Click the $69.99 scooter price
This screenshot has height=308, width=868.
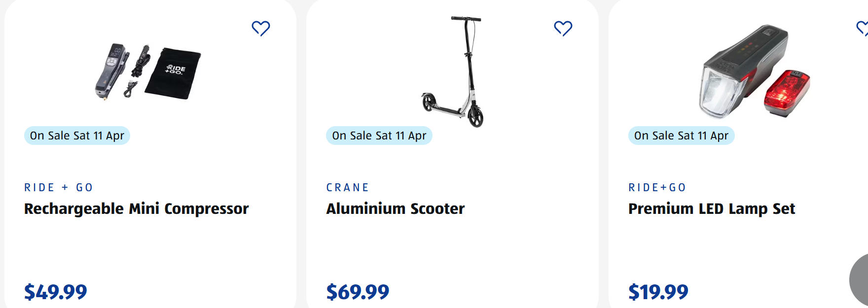click(358, 292)
